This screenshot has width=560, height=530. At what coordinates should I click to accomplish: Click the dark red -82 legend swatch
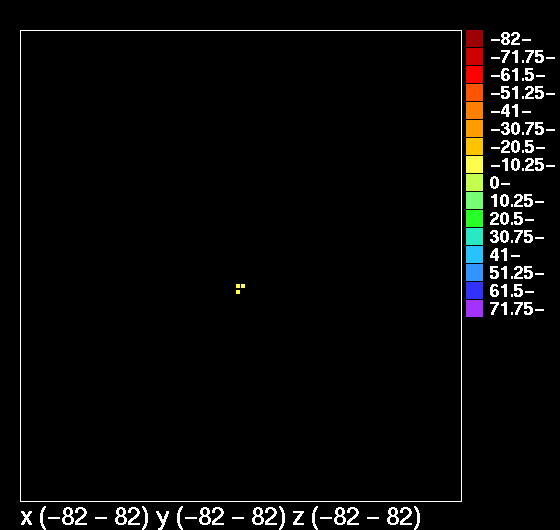pos(474,39)
